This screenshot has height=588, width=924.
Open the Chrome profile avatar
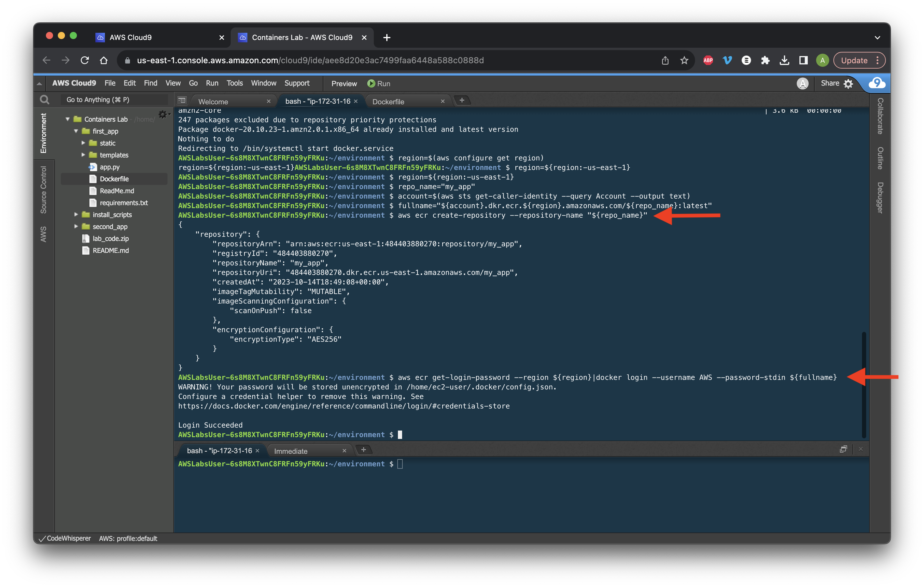822,60
